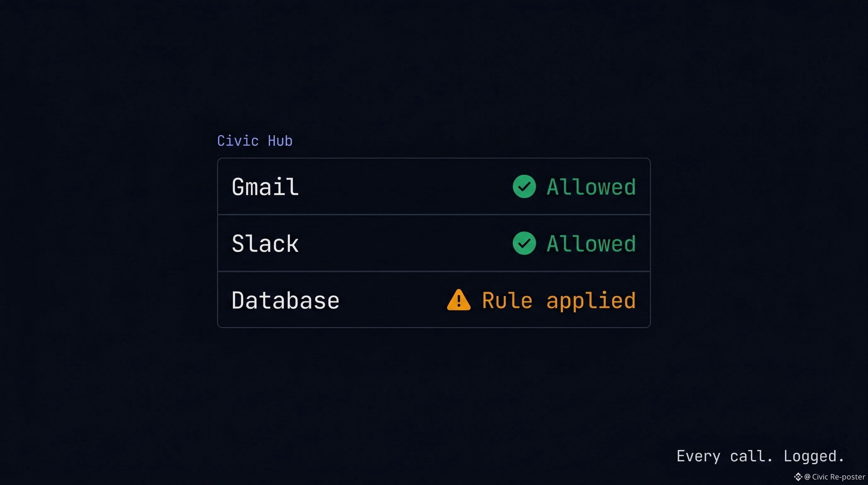Click the word Rule in Database status
Screen dimensions: 868x485
click(507, 300)
